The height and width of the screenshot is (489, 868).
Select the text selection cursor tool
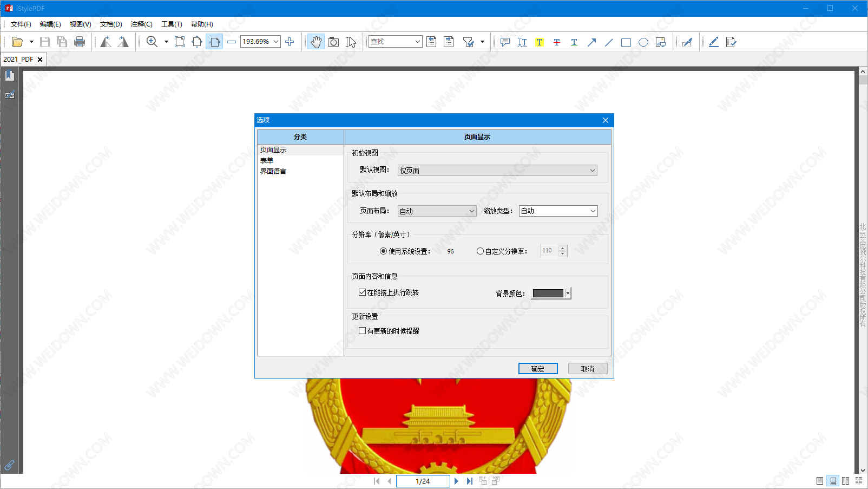(x=351, y=42)
